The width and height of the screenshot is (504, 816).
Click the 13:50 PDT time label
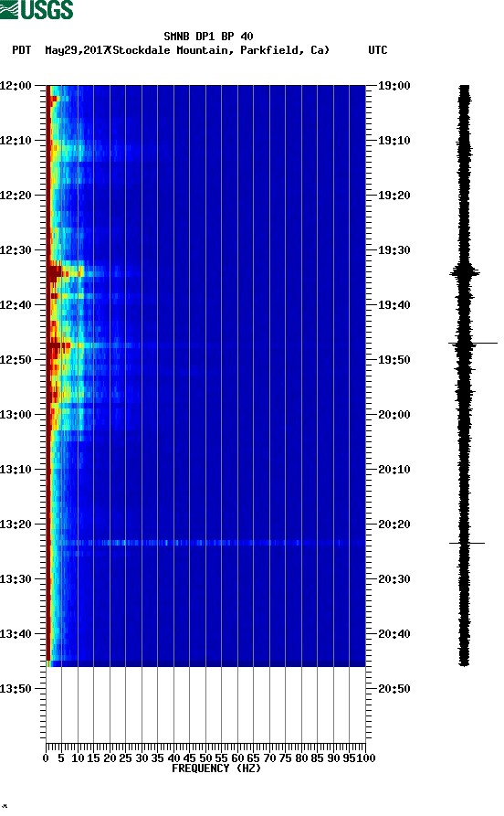16,689
